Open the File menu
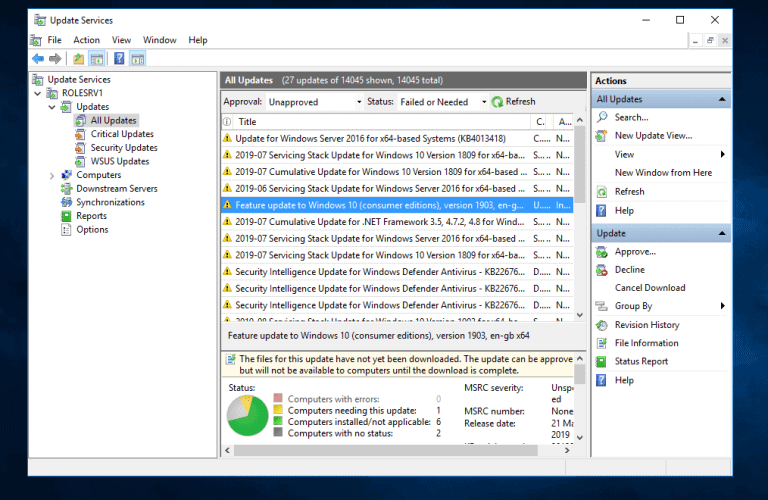The height and width of the screenshot is (500, 768). click(x=54, y=40)
